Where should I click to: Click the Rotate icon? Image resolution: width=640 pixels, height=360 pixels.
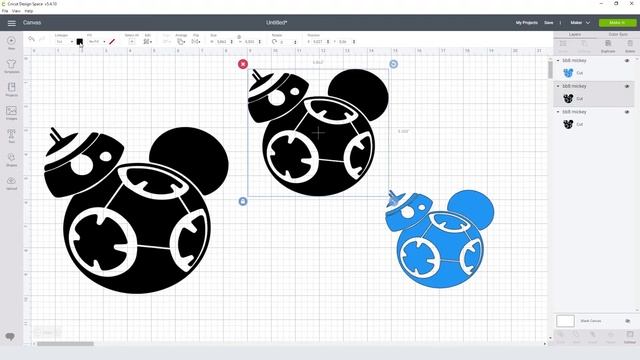(274, 42)
